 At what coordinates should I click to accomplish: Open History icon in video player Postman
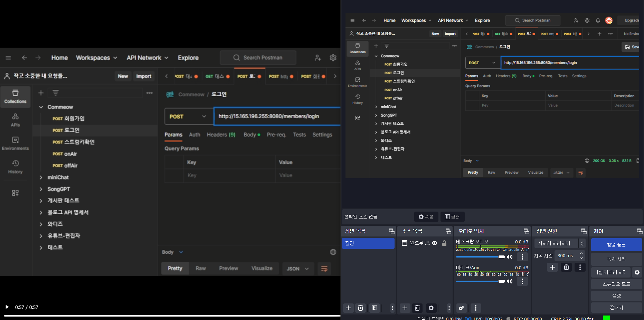pyautogui.click(x=15, y=167)
